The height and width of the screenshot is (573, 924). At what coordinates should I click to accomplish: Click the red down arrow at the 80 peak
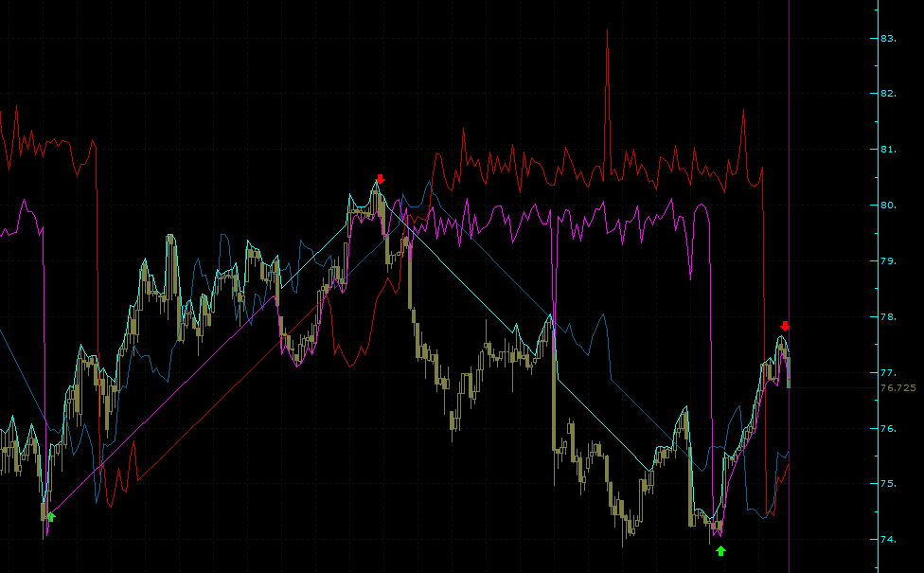pos(380,179)
